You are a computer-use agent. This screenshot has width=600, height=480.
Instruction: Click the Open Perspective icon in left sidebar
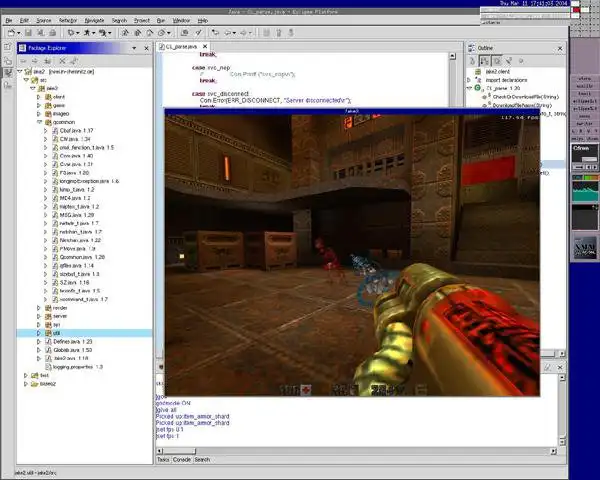(8, 47)
